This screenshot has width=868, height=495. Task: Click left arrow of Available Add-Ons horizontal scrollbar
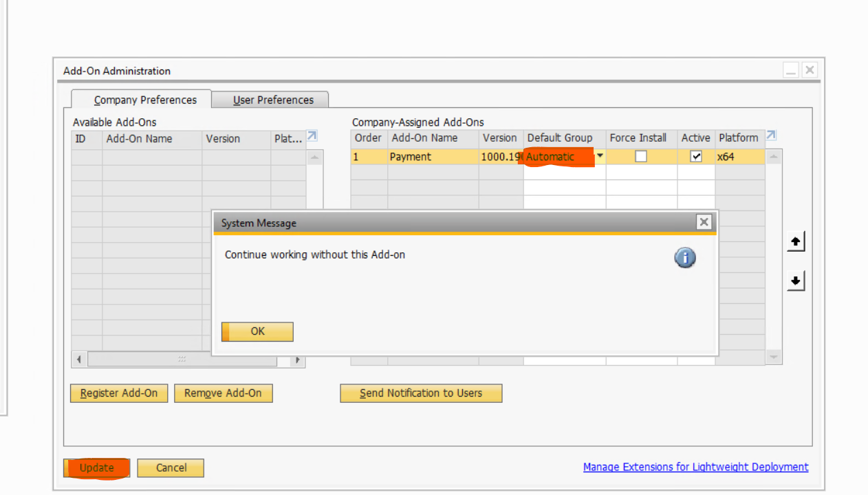pyautogui.click(x=79, y=360)
